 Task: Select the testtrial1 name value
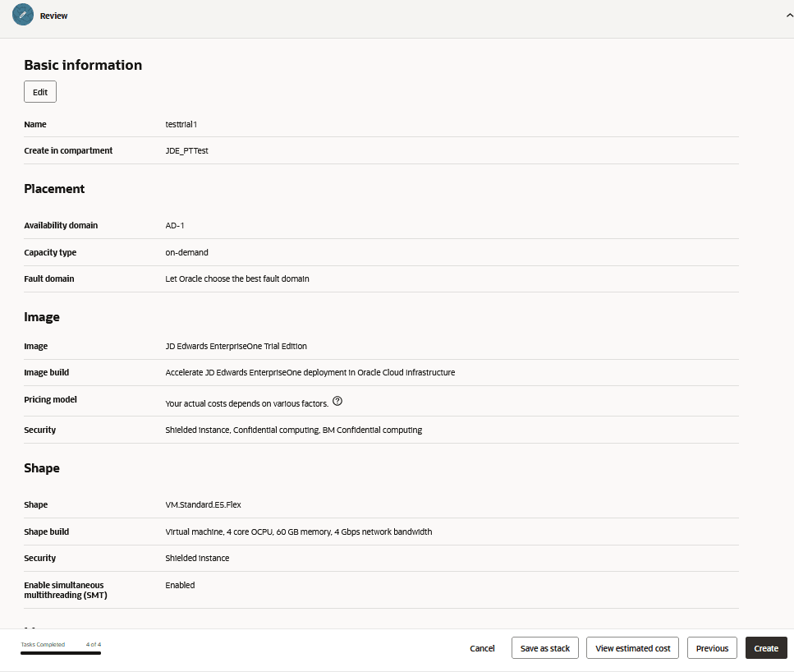181,125
